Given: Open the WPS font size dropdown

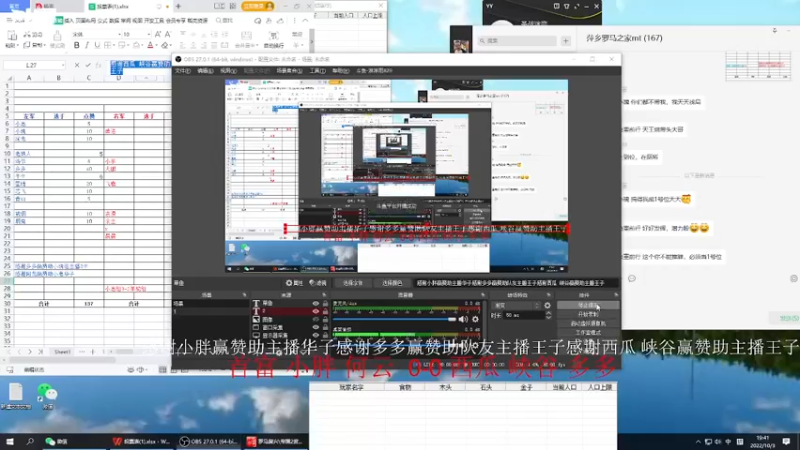Looking at the screenshot, I should pyautogui.click(x=148, y=34).
